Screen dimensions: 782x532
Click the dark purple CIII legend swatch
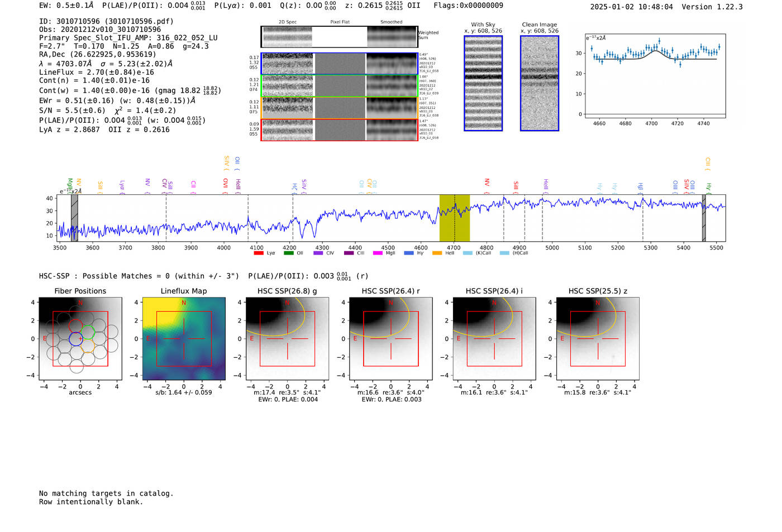pyautogui.click(x=349, y=253)
